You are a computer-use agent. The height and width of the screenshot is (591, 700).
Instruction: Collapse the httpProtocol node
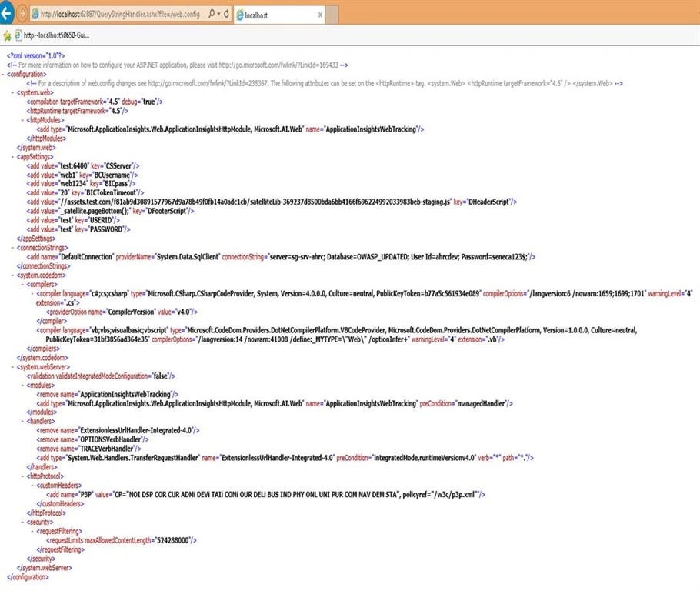[x=23, y=476]
